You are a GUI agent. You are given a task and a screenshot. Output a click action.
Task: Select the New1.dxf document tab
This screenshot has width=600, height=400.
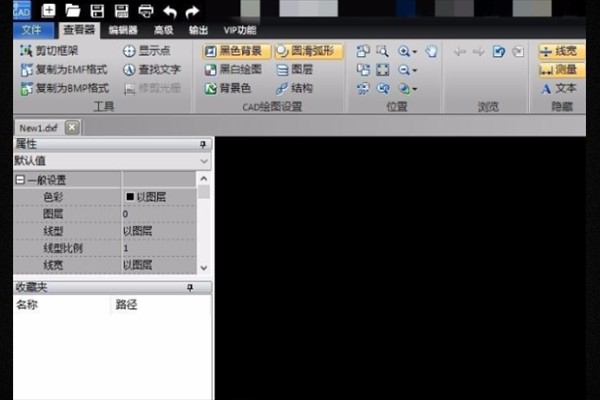click(39, 127)
